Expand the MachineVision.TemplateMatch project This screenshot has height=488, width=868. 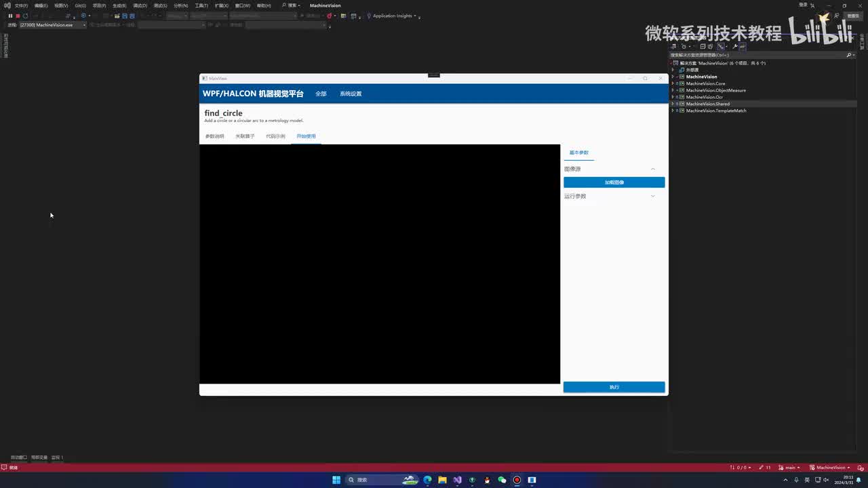673,110
